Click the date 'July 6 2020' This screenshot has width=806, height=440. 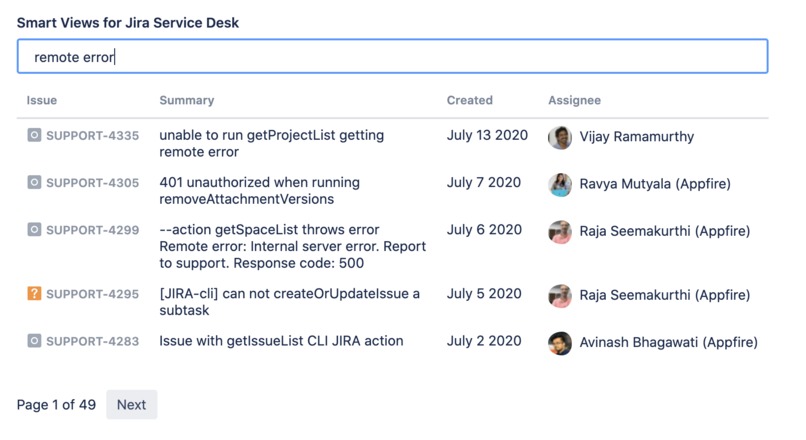pyautogui.click(x=484, y=229)
